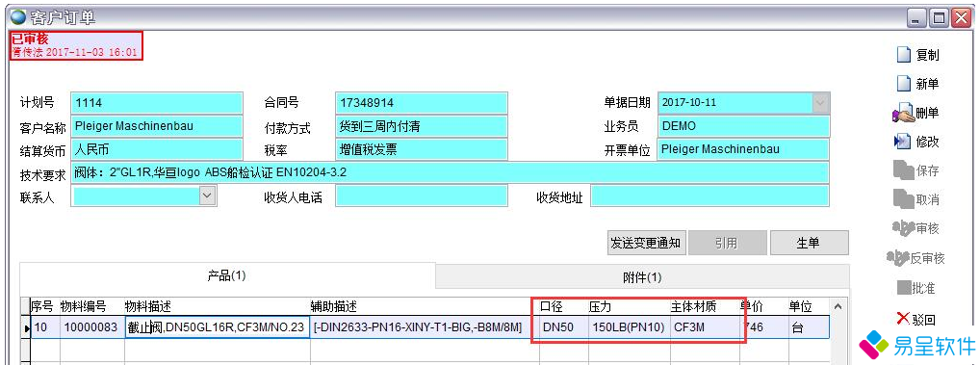Click the 150LB(PN10) pressure cell
Viewport: 980px width, 365px height.
tap(629, 326)
